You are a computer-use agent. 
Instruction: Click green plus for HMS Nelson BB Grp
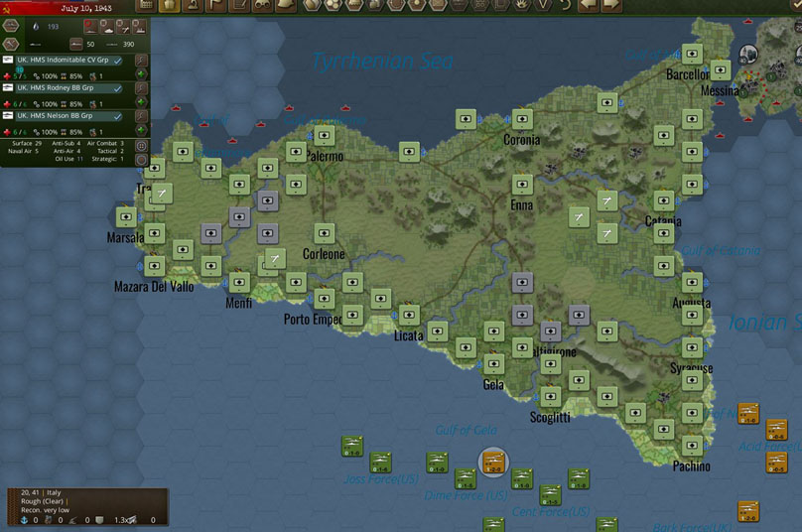(x=141, y=130)
